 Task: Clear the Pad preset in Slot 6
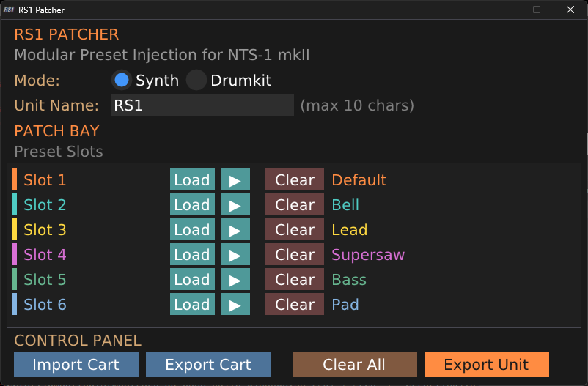[295, 304]
